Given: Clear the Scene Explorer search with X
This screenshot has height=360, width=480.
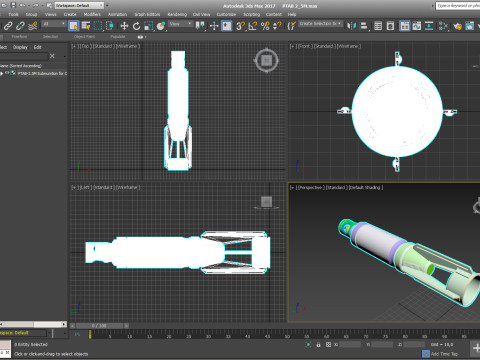Looking at the screenshot, I should coord(52,56).
